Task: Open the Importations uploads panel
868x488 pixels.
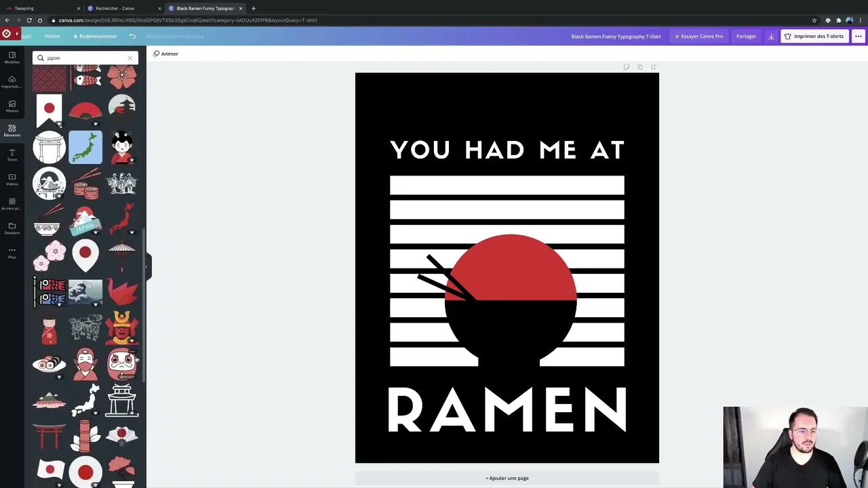Action: click(x=12, y=81)
